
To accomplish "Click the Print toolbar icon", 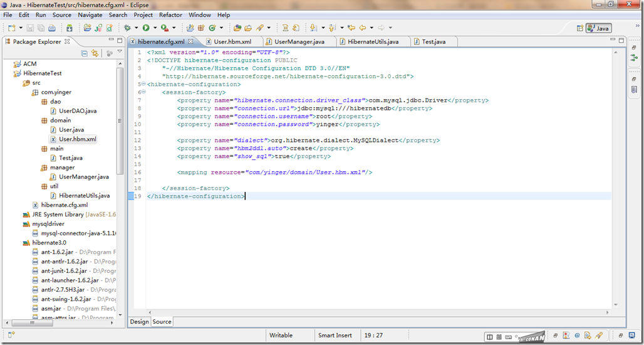I will (x=52, y=28).
